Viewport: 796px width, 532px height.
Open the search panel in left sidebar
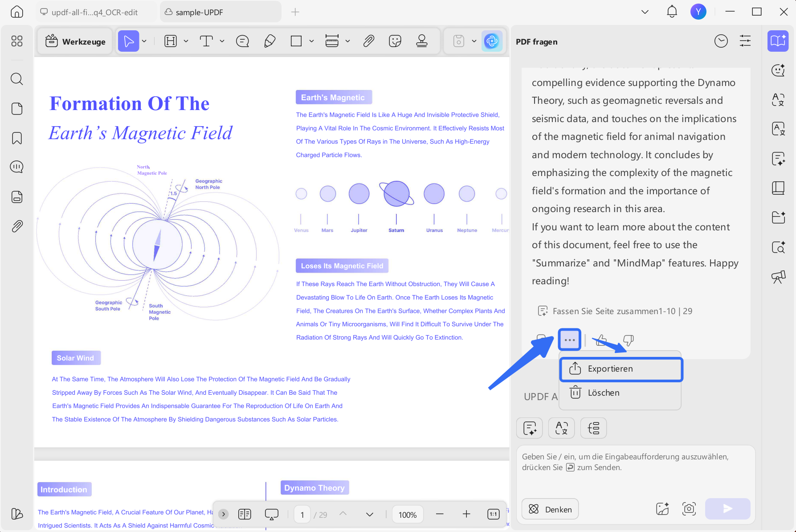pos(16,79)
